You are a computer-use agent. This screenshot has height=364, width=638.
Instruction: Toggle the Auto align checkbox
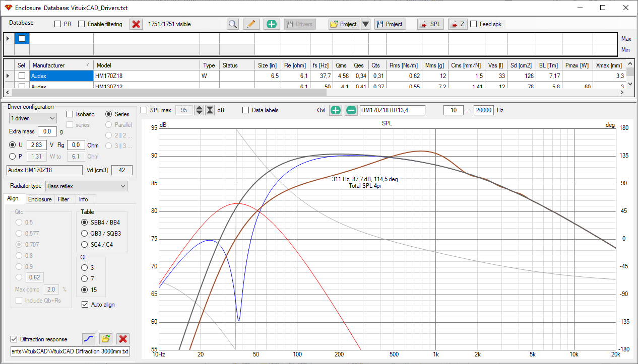pyautogui.click(x=85, y=304)
